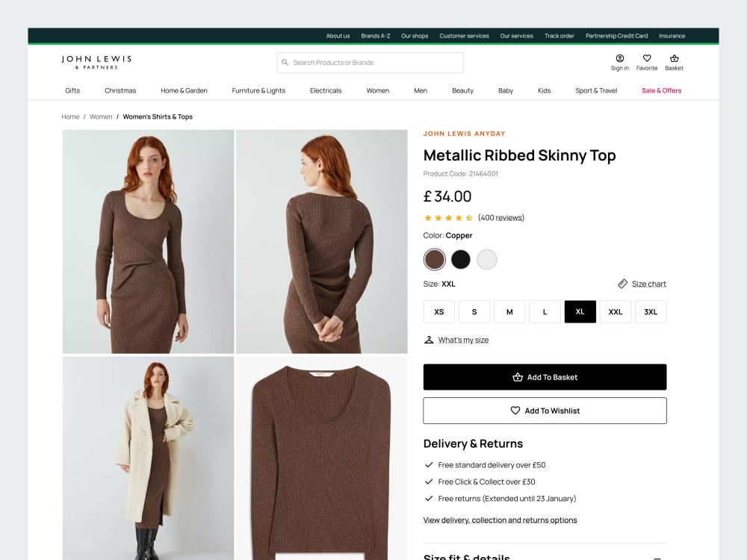
Task: Click the Product Code: 21464001 text
Action: 460,174
